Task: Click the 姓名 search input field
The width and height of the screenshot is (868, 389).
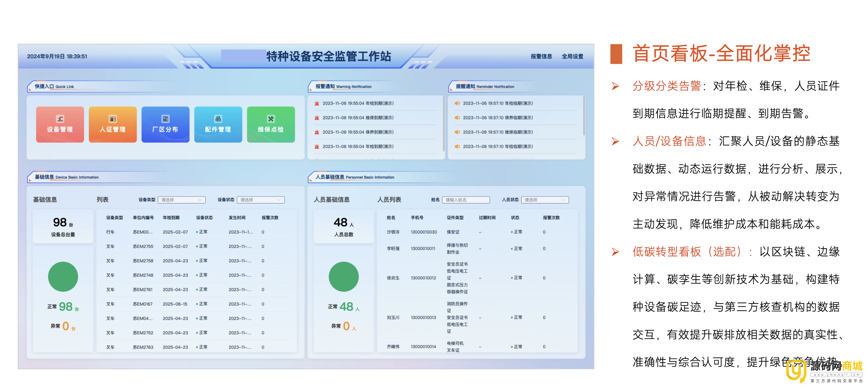Action: (466, 200)
